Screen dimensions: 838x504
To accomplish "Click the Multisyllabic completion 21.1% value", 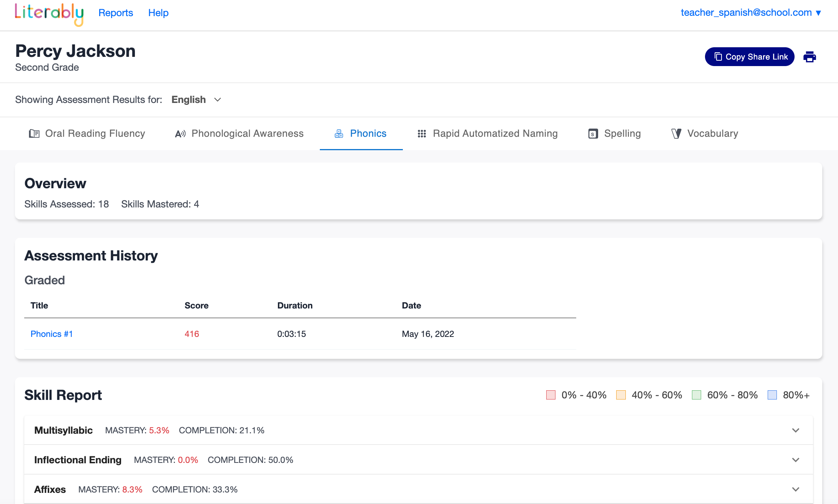I will tap(252, 430).
